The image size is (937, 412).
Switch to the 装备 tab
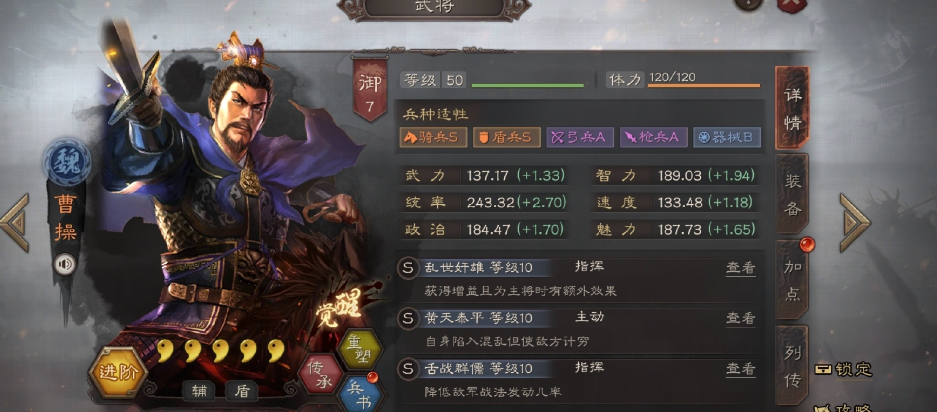tap(792, 193)
